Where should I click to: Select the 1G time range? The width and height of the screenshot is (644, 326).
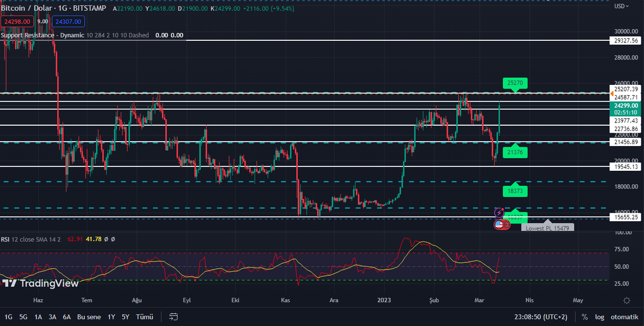pos(9,317)
